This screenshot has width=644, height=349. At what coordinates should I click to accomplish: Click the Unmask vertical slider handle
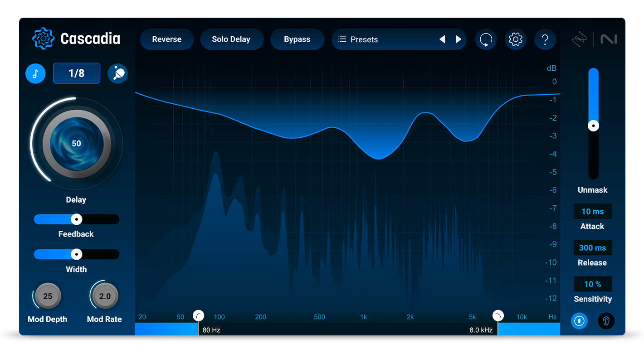pos(593,126)
